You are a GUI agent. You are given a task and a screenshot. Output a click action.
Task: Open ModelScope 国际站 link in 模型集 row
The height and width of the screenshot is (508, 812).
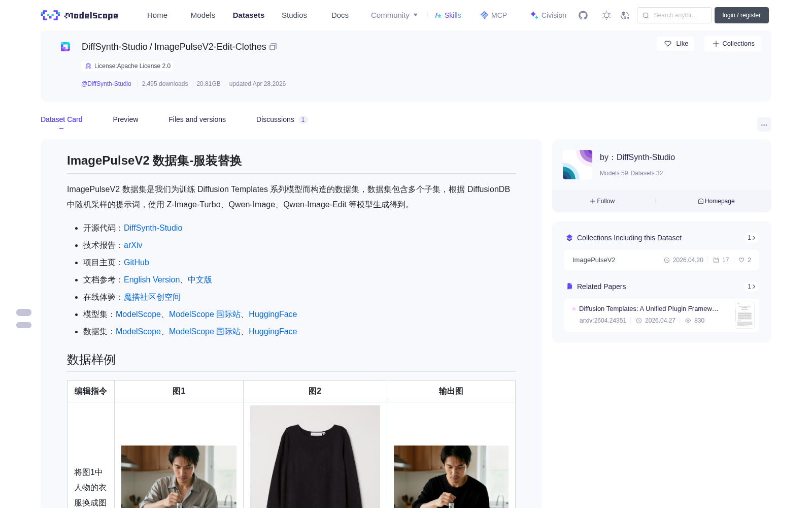[x=205, y=314]
